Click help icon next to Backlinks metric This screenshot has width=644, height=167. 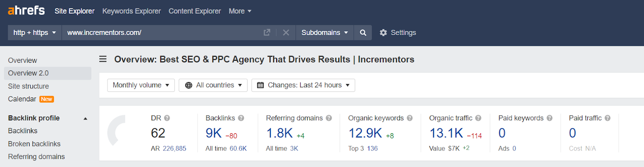tap(241, 118)
